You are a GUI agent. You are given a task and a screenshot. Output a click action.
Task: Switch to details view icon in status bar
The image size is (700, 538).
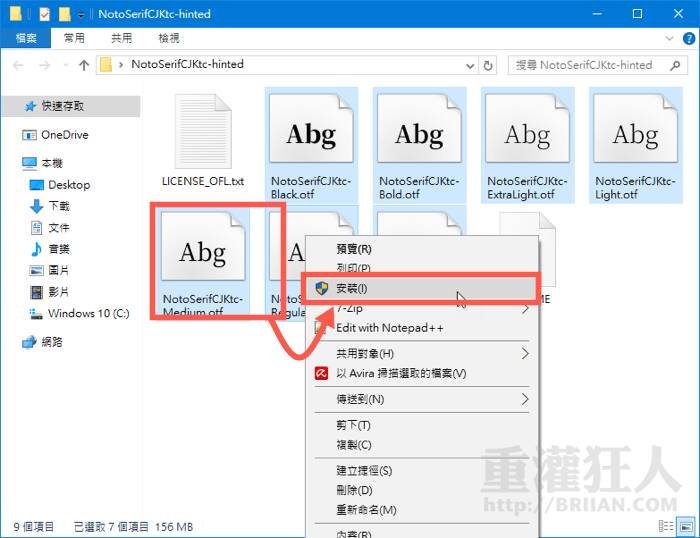pyautogui.click(x=666, y=526)
